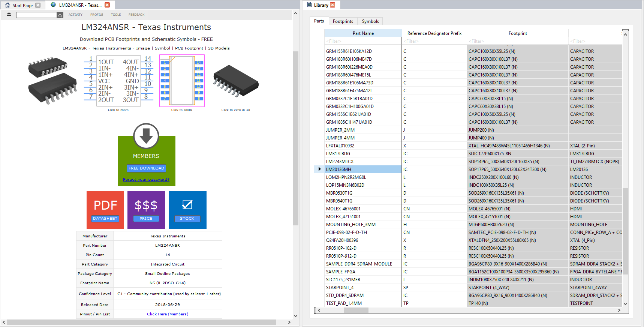Click Library table scroll right arrow
Viewport: 644px width, 327px height.
(x=619, y=310)
